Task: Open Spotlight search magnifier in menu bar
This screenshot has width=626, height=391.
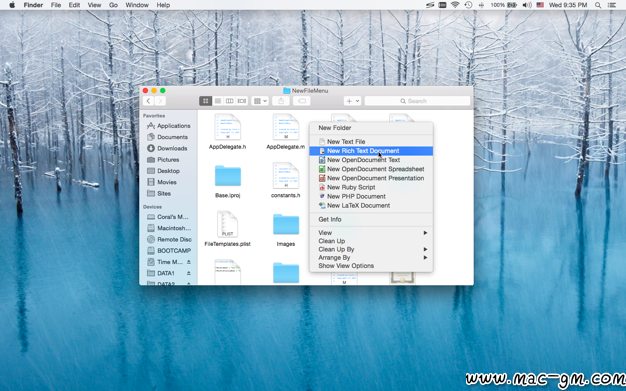Action: click(598, 5)
